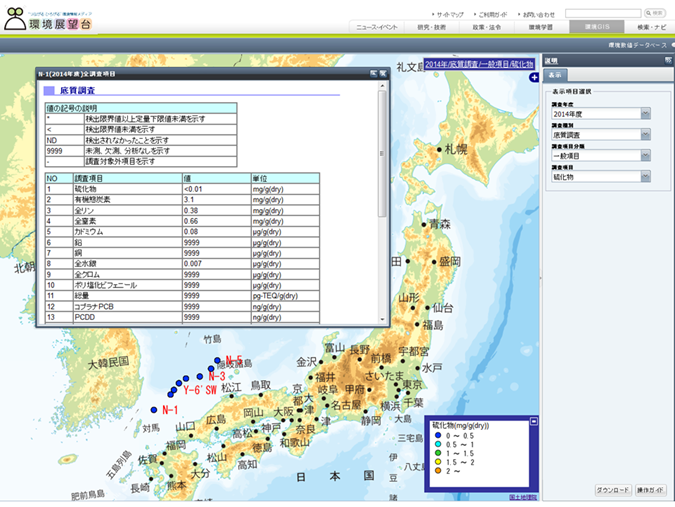Open the 環境GIS navigation tab
675x507 pixels.
pyautogui.click(x=596, y=28)
